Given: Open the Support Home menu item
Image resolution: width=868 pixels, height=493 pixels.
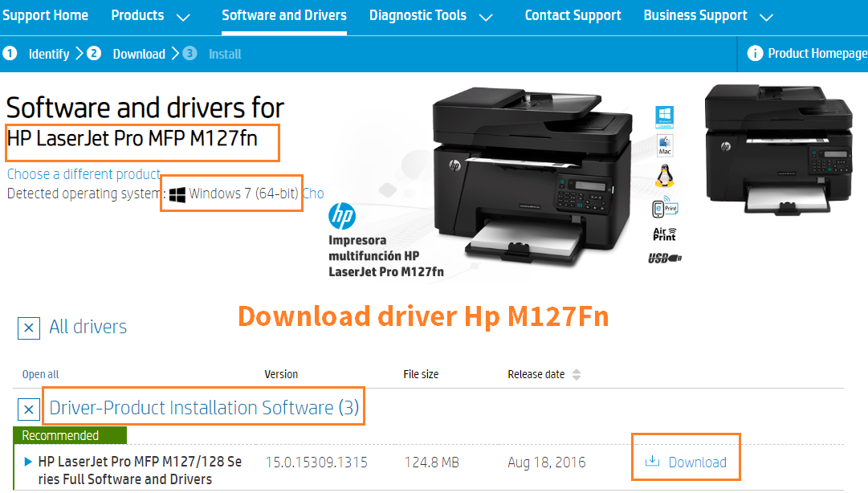Looking at the screenshot, I should tap(46, 15).
